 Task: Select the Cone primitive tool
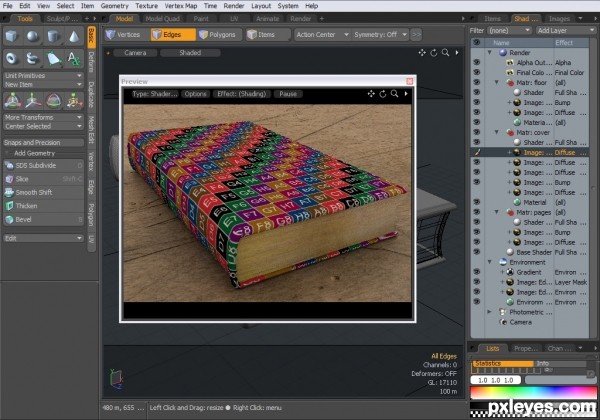point(74,37)
